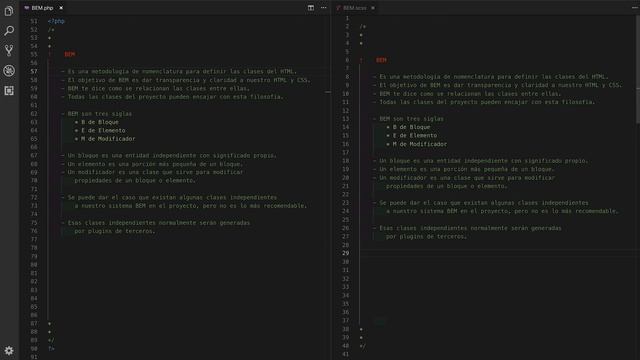The height and width of the screenshot is (360, 640).
Task: Click 'B de Bloque' in the right editor
Action: point(411,127)
